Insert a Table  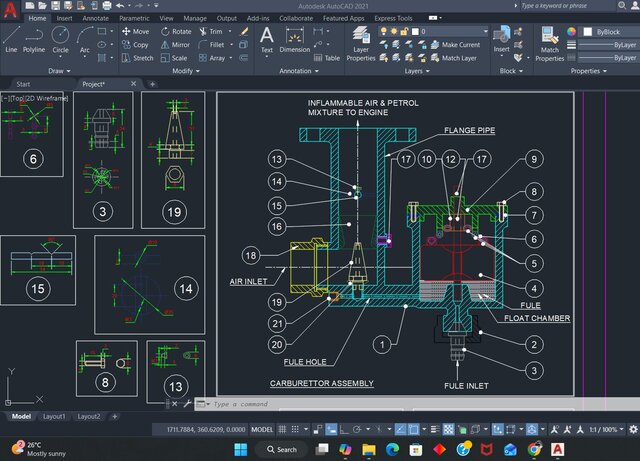(327, 58)
